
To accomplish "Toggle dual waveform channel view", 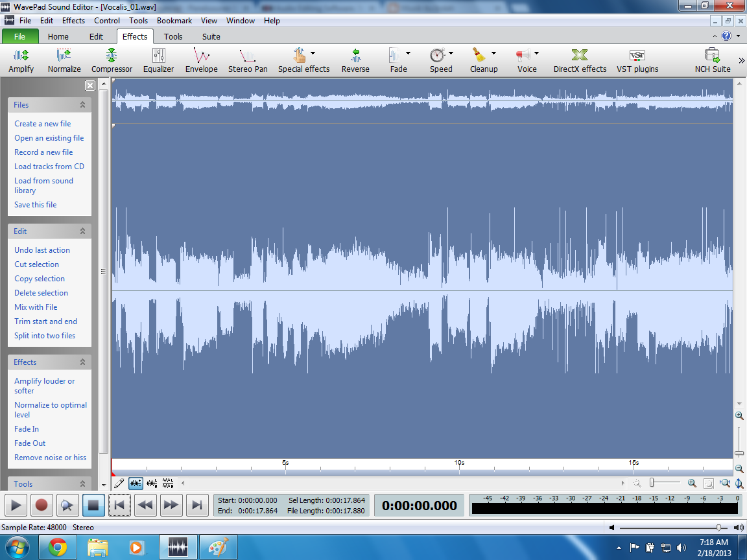I will point(168,484).
